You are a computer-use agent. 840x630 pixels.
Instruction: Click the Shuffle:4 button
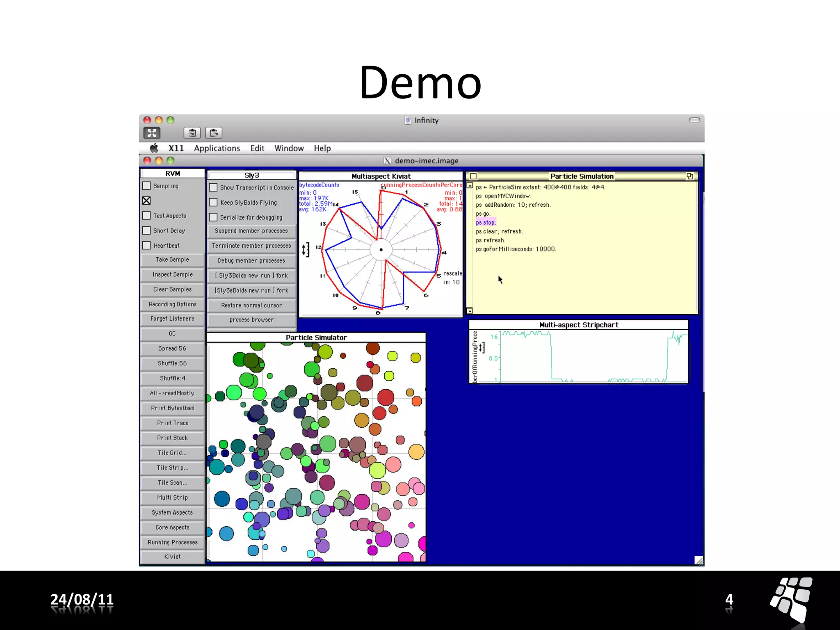point(173,378)
